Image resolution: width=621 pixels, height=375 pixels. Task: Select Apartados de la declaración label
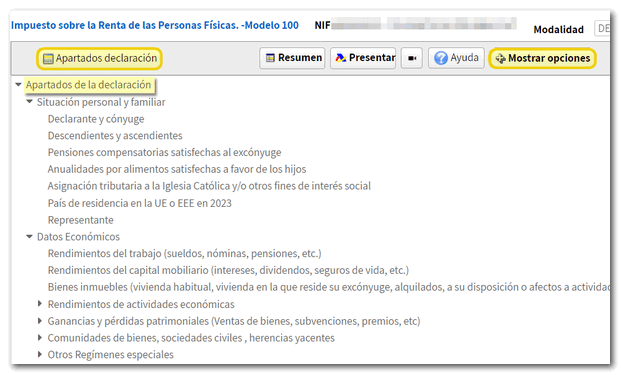tap(89, 85)
